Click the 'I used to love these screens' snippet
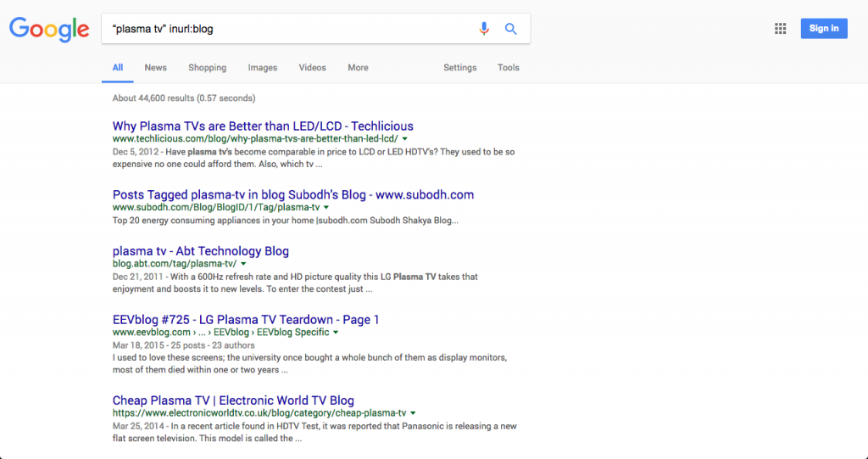The height and width of the screenshot is (459, 868). [x=310, y=364]
